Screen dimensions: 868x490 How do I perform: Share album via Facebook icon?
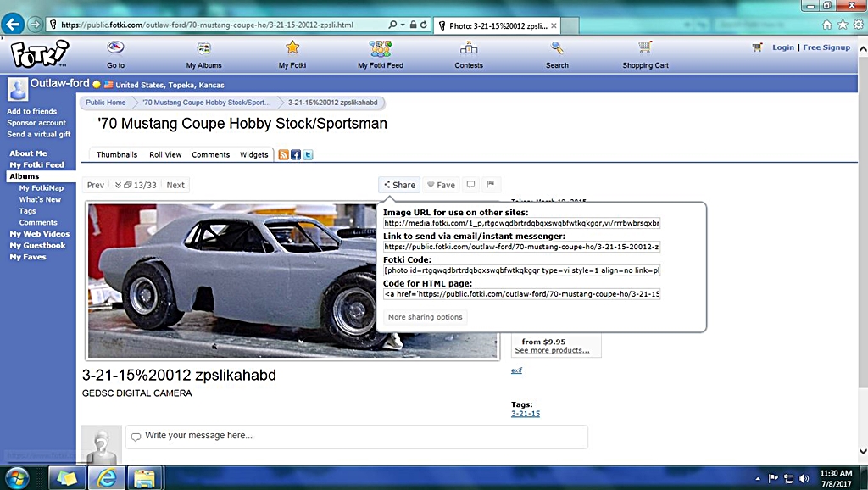point(296,155)
